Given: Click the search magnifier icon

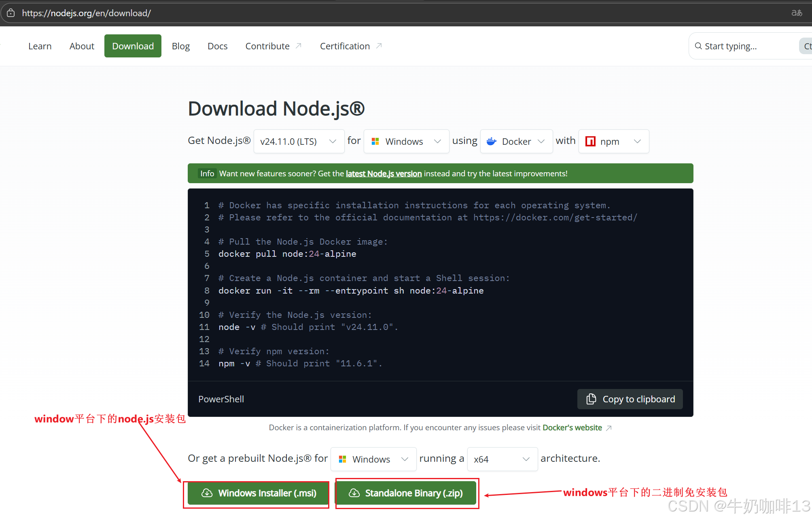Looking at the screenshot, I should (698, 46).
